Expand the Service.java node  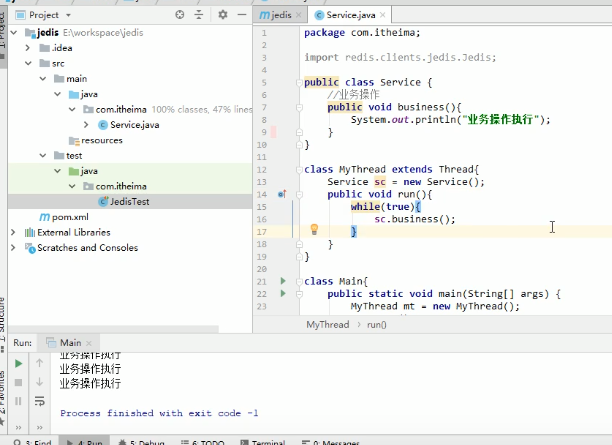(x=86, y=125)
